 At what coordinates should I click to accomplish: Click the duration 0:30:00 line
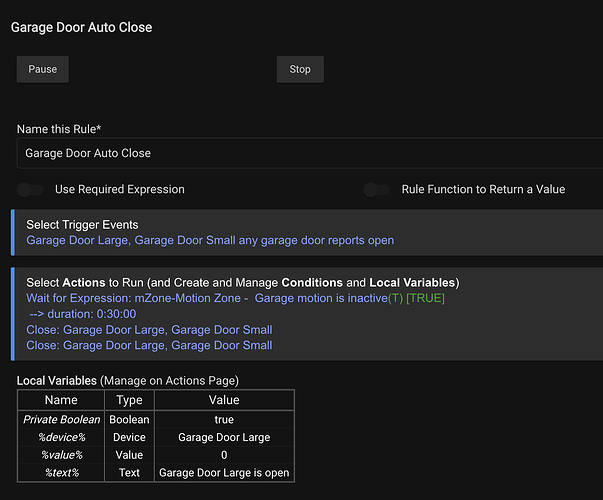pyautogui.click(x=83, y=314)
